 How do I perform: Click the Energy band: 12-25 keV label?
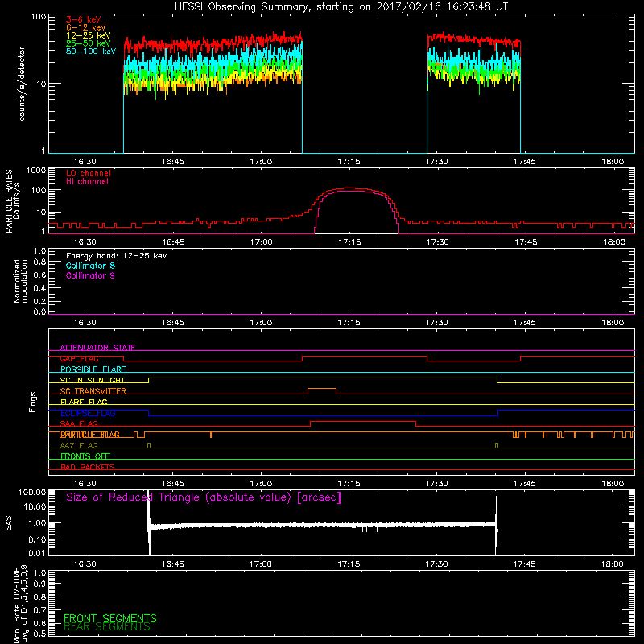tap(117, 256)
